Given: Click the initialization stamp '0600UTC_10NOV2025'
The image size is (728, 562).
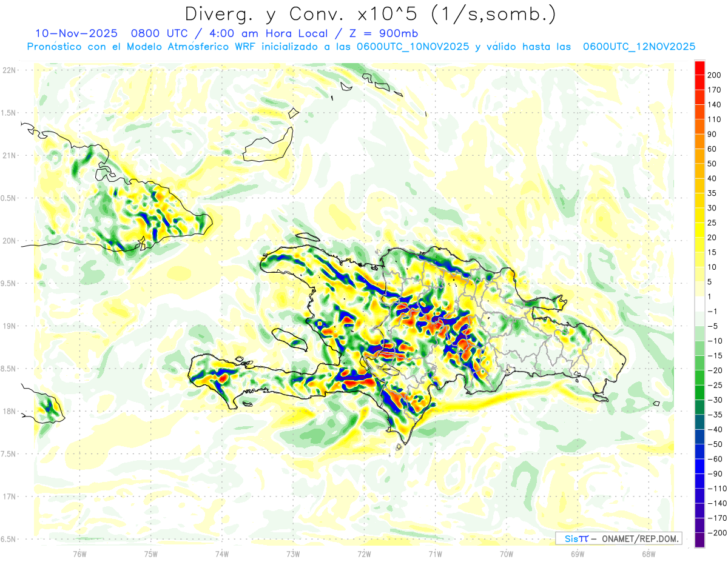Looking at the screenshot, I should 413,47.
